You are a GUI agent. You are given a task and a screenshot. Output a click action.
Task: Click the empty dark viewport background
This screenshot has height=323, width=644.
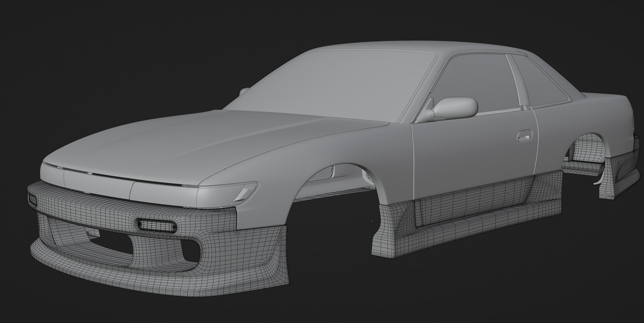[101, 50]
